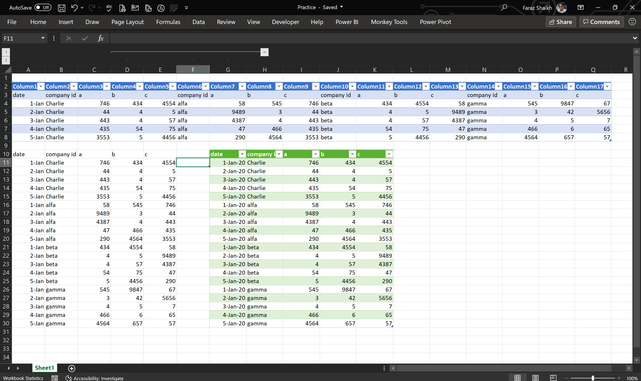Select row 11 header

6,162
